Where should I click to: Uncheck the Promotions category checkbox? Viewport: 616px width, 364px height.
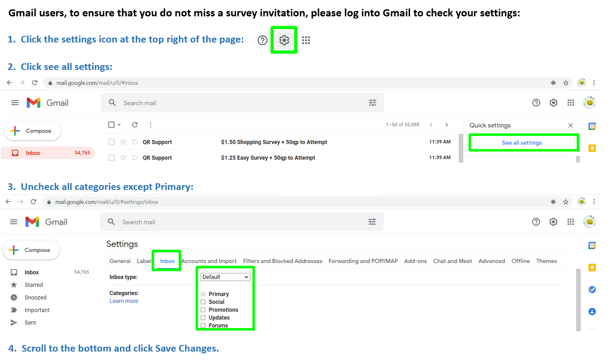click(203, 310)
